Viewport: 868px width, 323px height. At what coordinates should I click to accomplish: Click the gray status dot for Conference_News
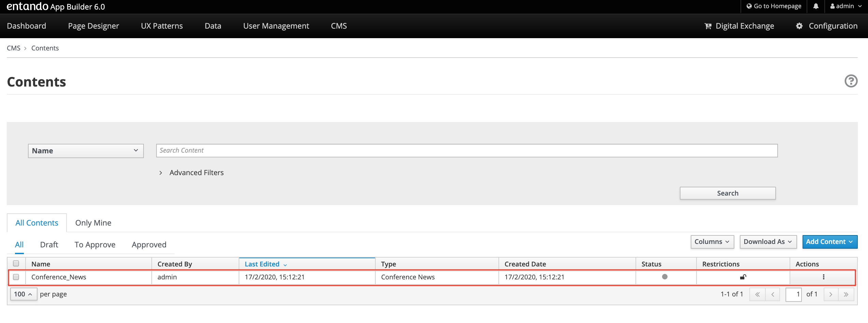coord(664,277)
